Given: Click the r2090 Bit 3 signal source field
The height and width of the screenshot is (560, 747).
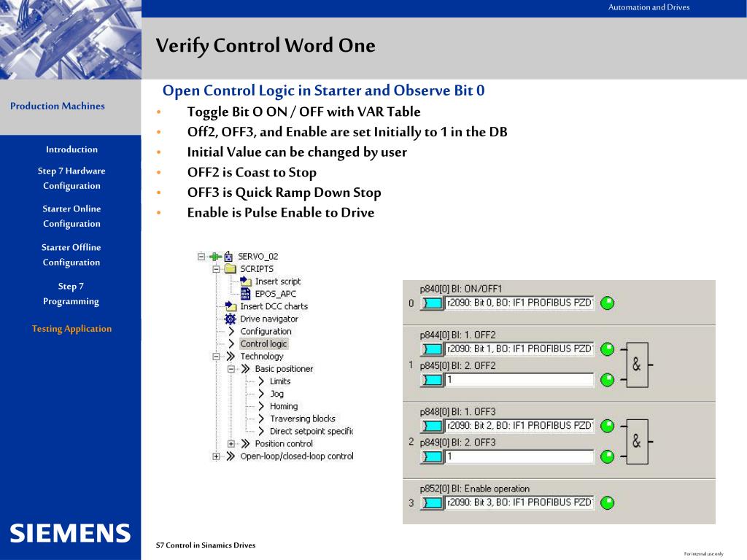Looking at the screenshot, I should pos(519,503).
